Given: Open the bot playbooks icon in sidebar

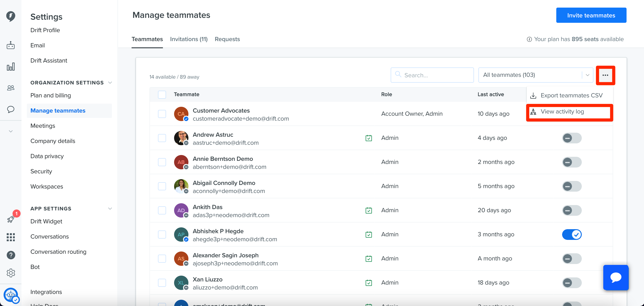Looking at the screenshot, I should click(11, 45).
